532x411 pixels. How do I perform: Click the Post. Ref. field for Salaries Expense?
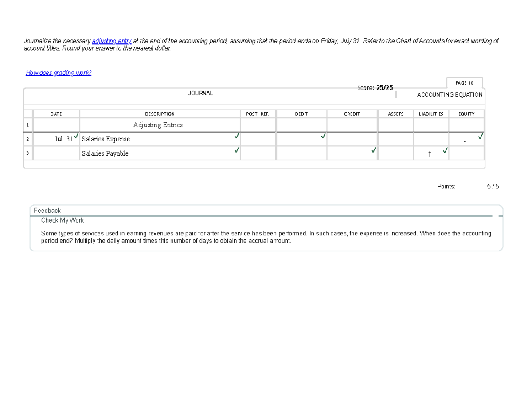[258, 139]
